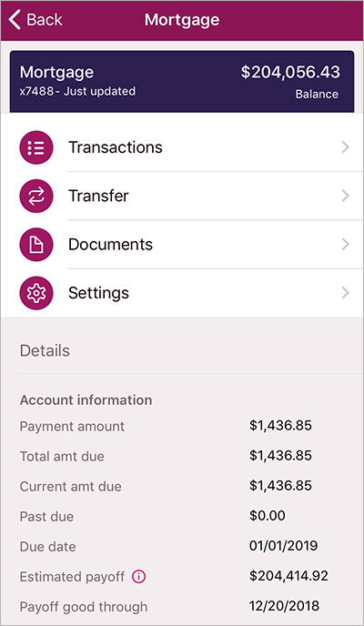
Task: Tap the $204,056.43 balance amount
Action: tap(290, 72)
